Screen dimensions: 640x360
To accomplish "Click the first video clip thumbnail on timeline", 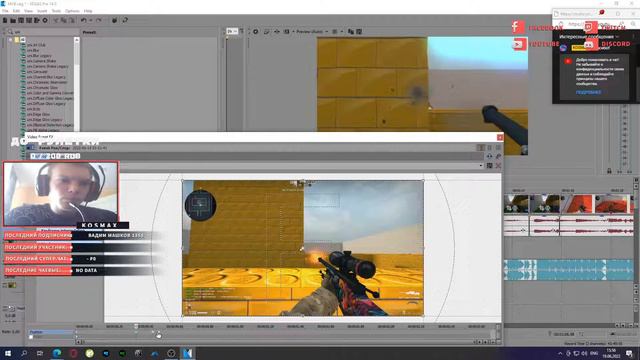I will pos(516,204).
